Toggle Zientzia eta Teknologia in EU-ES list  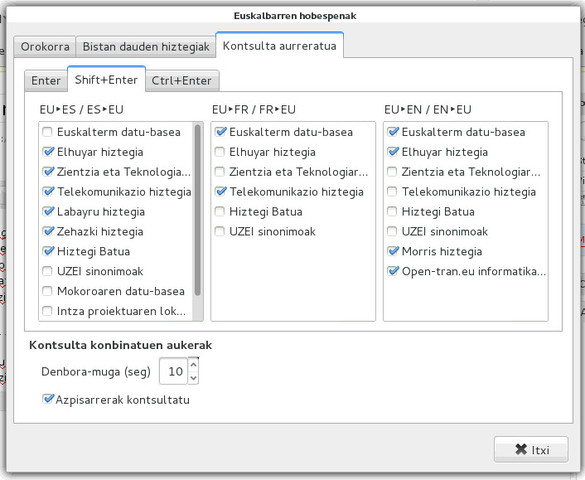click(48, 172)
